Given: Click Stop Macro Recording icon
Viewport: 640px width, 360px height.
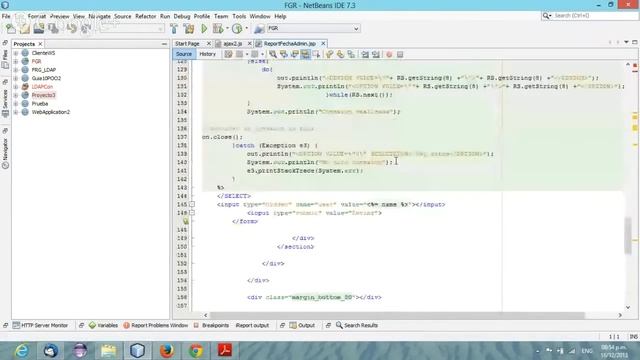Looking at the screenshot, I should (x=400, y=54).
